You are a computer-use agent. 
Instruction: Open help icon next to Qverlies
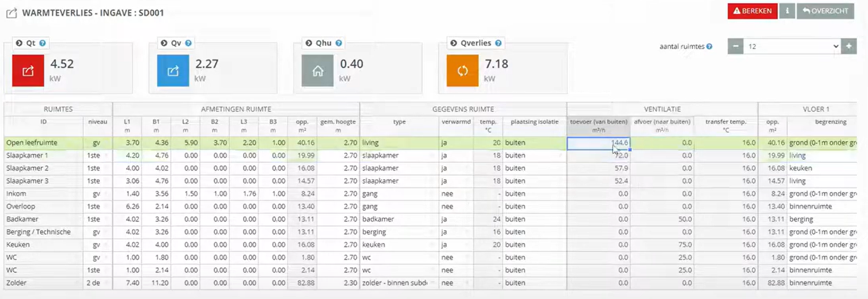click(498, 43)
